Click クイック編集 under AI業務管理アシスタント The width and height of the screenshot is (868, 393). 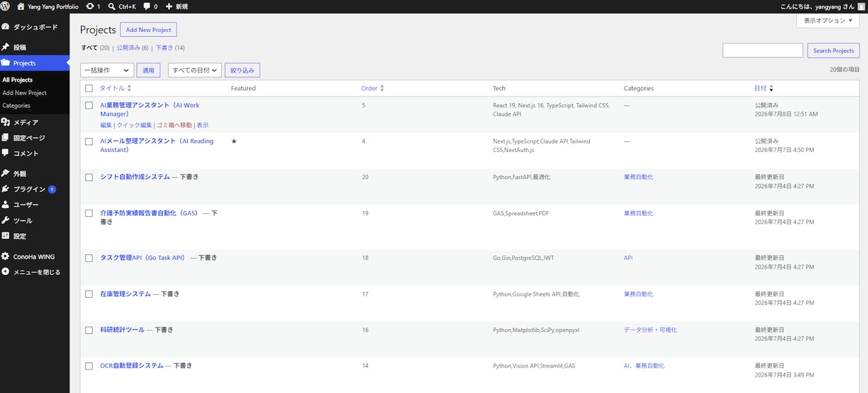pos(134,125)
